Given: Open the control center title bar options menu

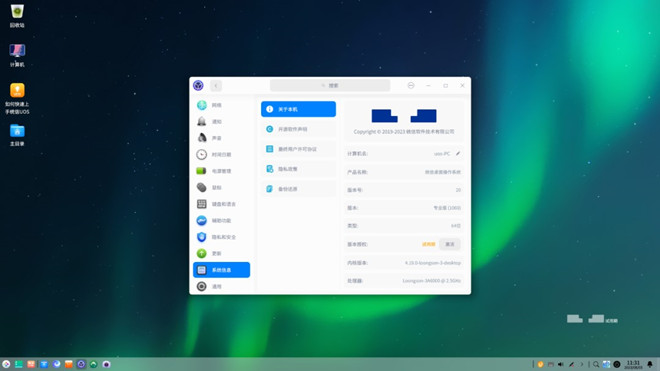Looking at the screenshot, I should [411, 85].
